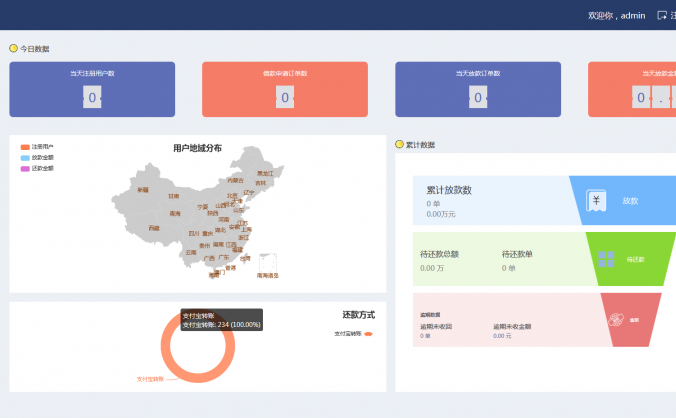Click the 今日数据 section heading
The width and height of the screenshot is (676, 418).
[x=34, y=49]
